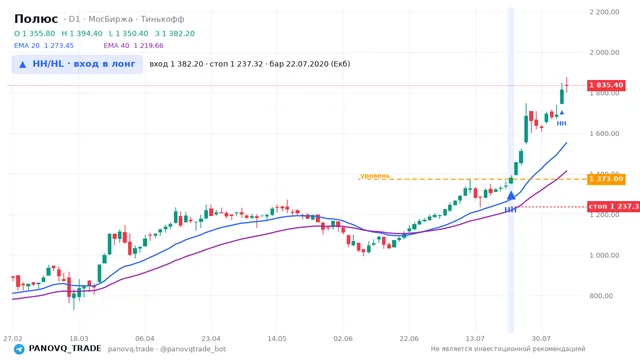The width and height of the screenshot is (640, 360).
Task: Click the HH/HL вход в лонг badge
Action: 77,64
